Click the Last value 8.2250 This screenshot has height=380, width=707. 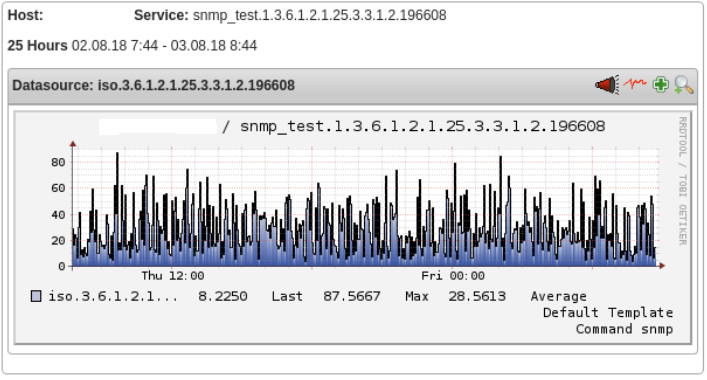223,296
